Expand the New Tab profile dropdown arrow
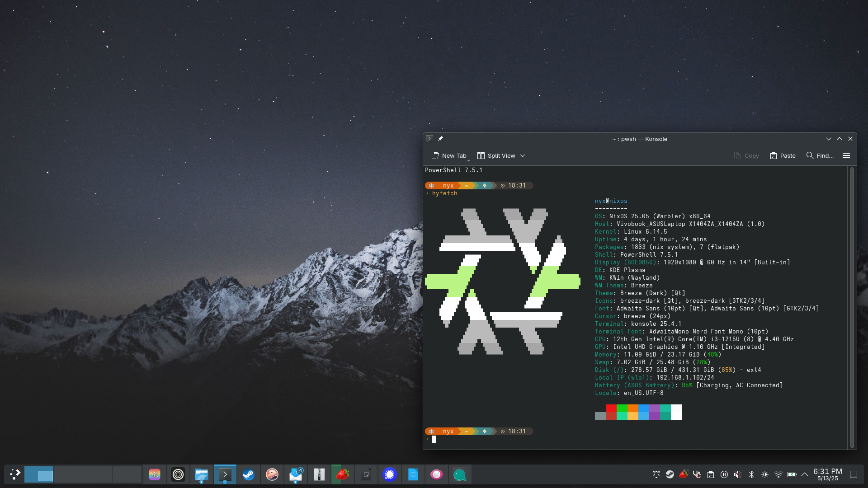The height and width of the screenshot is (488, 868). tap(468, 160)
